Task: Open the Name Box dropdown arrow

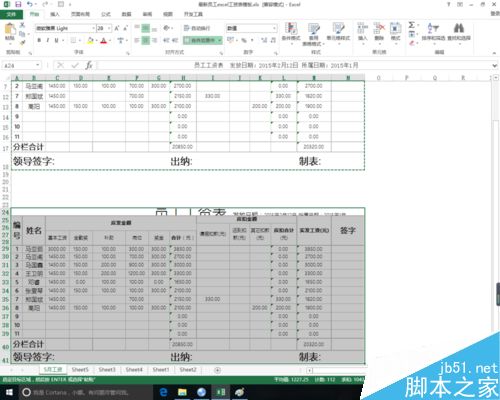Action: point(38,65)
